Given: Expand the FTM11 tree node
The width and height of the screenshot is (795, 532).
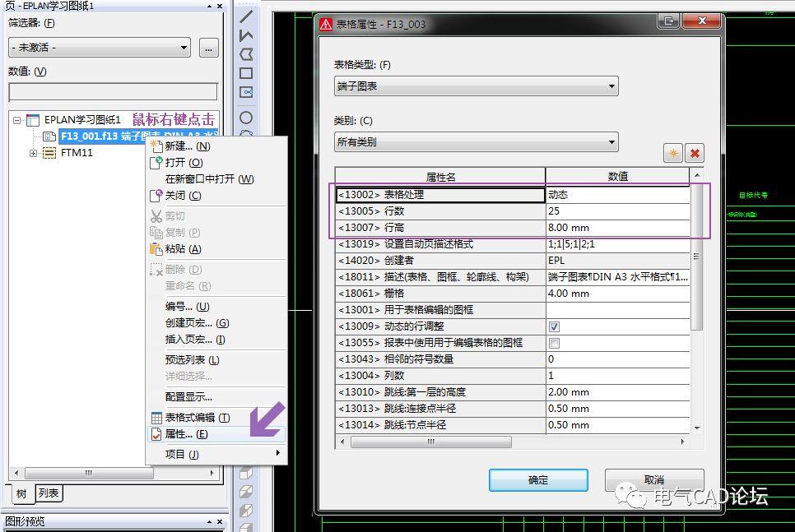Looking at the screenshot, I should click(x=34, y=153).
